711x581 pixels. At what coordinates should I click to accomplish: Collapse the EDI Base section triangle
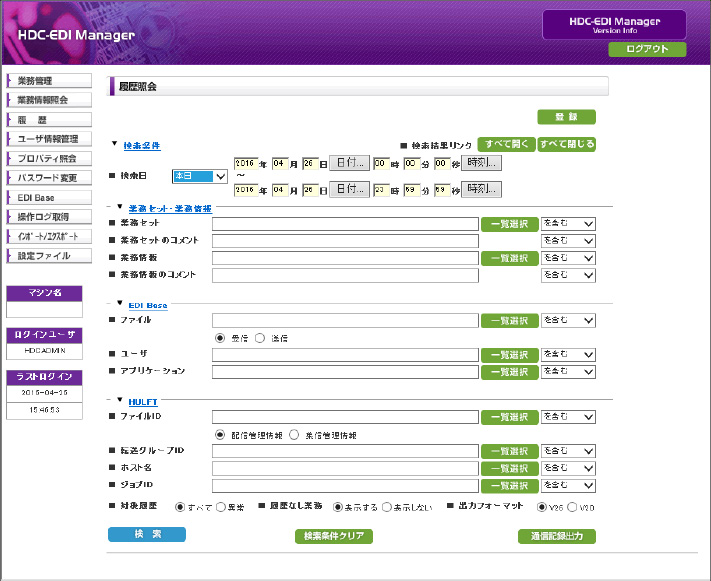click(120, 303)
